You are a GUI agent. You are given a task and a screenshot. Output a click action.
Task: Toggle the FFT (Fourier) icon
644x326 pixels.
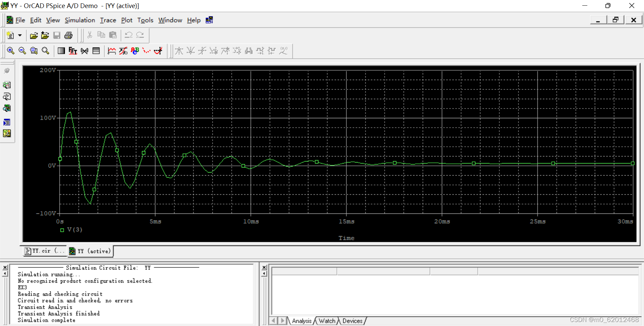tap(73, 51)
